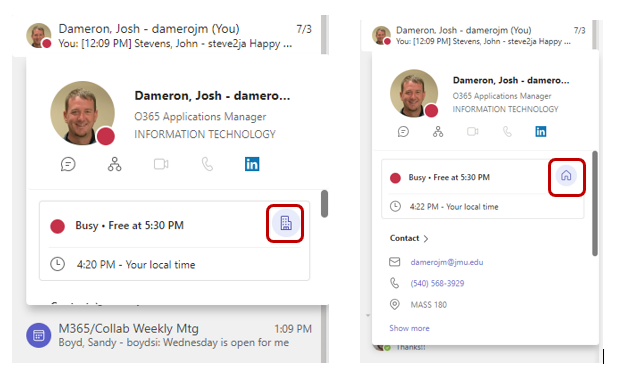Click small avatar in right chat list header

381,35
